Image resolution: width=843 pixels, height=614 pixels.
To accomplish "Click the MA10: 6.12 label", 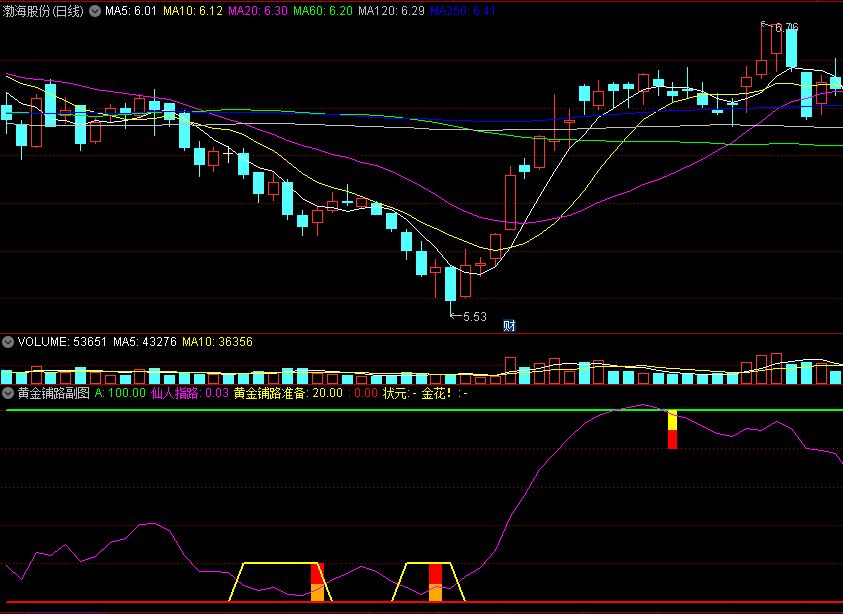I will pos(192,11).
